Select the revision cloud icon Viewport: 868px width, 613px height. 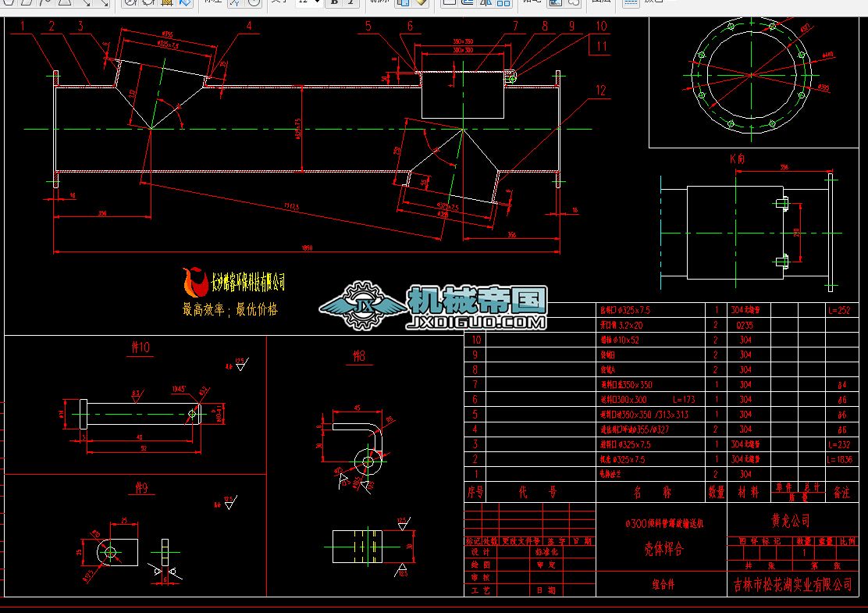pos(574,2)
